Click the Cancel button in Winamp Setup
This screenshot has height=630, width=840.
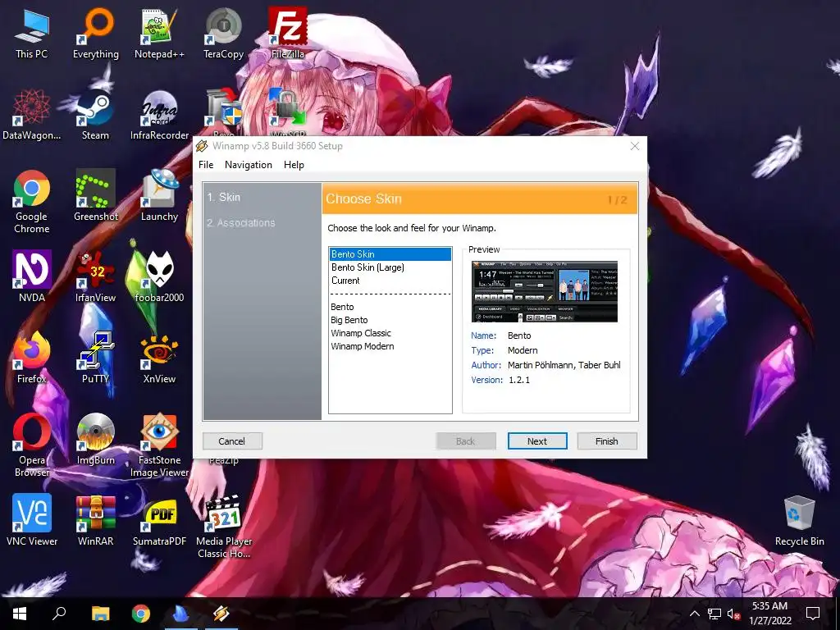(x=231, y=441)
